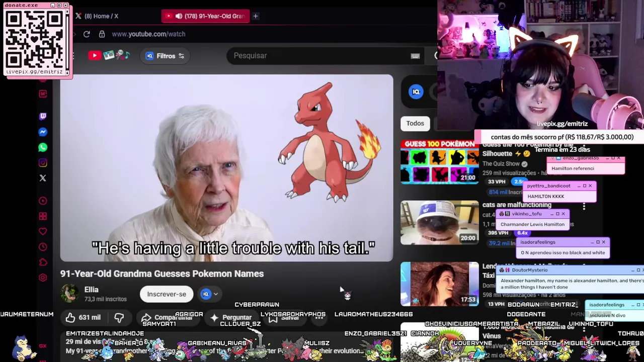Click the Perguntar button
The height and width of the screenshot is (362, 644).
(x=230, y=317)
